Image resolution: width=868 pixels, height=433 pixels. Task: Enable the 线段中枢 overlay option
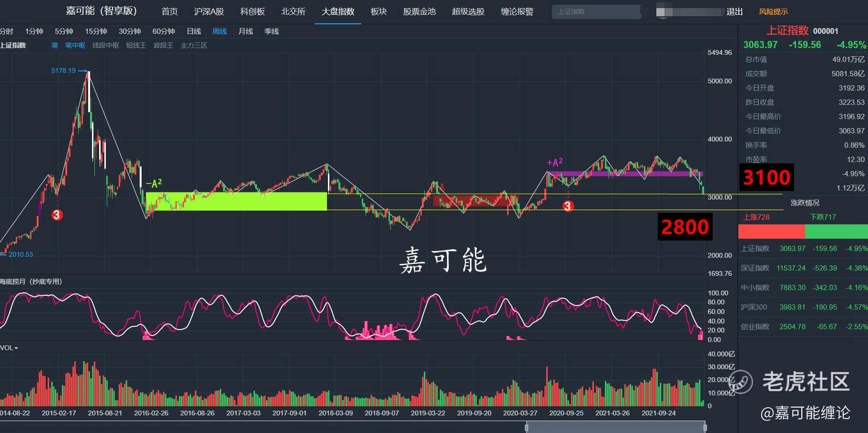tap(106, 45)
